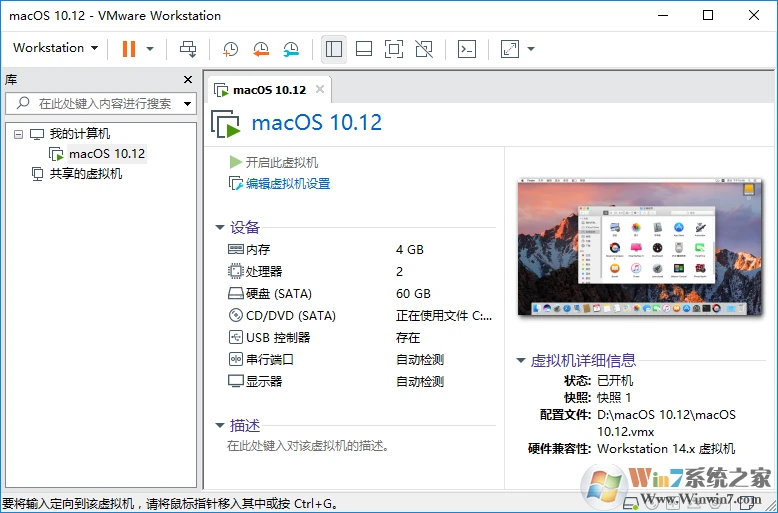This screenshot has height=513, width=778.
Task: Take a snapshot using the clock icon
Action: pos(230,48)
